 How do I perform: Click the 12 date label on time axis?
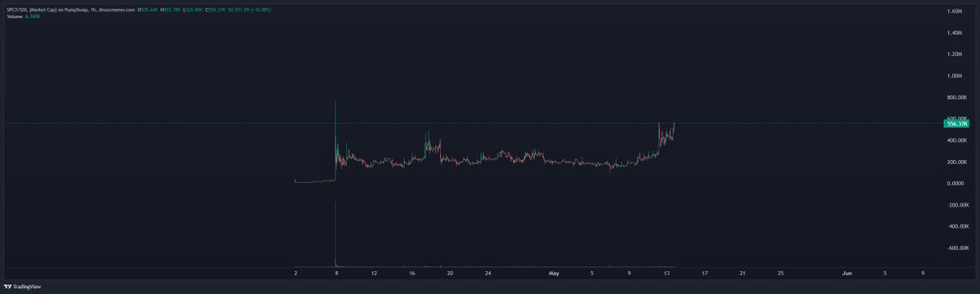[374, 274]
